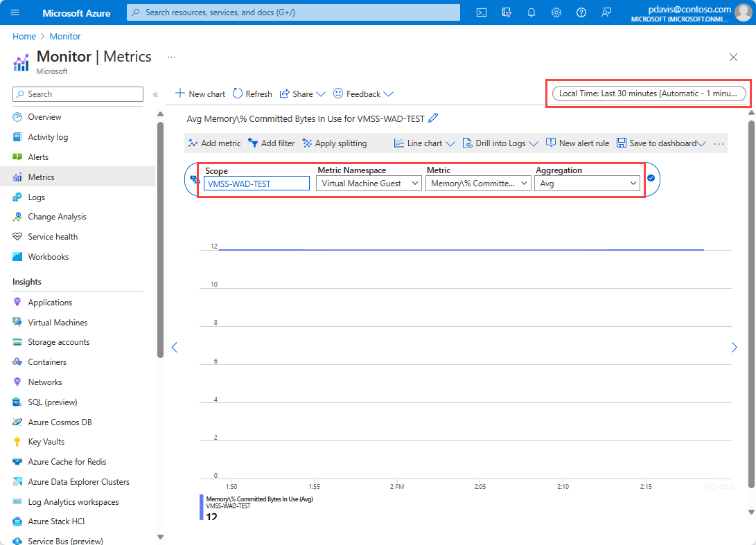Click the pencil icon to rename chart title
The height and width of the screenshot is (545, 756).
click(434, 118)
